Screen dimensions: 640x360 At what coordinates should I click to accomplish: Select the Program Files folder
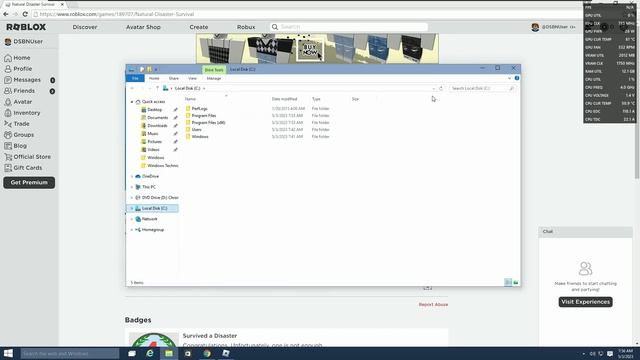[x=204, y=116]
